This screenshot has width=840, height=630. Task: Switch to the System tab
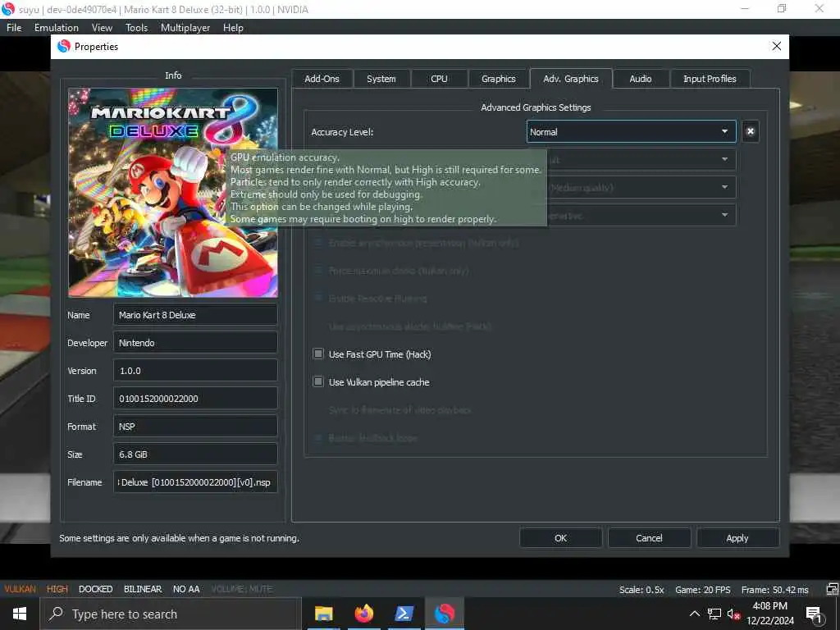tap(381, 79)
